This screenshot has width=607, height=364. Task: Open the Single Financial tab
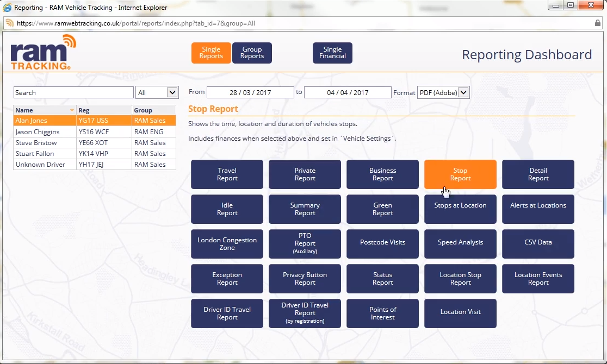332,53
